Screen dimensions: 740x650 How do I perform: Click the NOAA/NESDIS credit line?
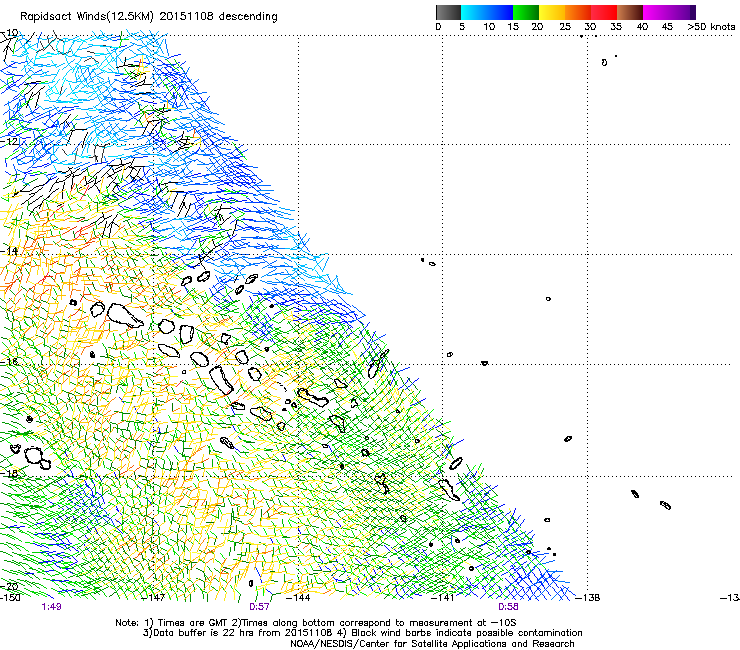pos(432,644)
